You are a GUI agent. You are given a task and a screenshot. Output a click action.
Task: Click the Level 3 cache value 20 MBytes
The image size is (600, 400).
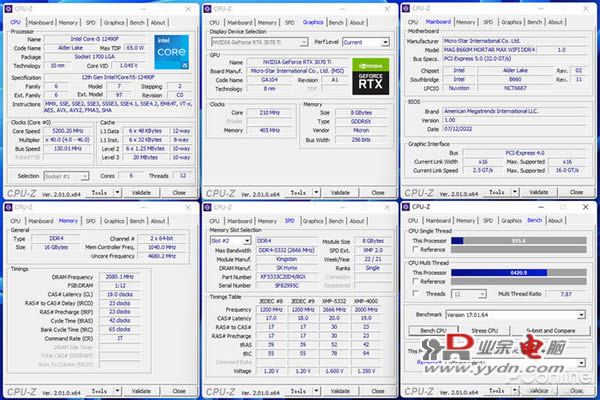click(145, 157)
